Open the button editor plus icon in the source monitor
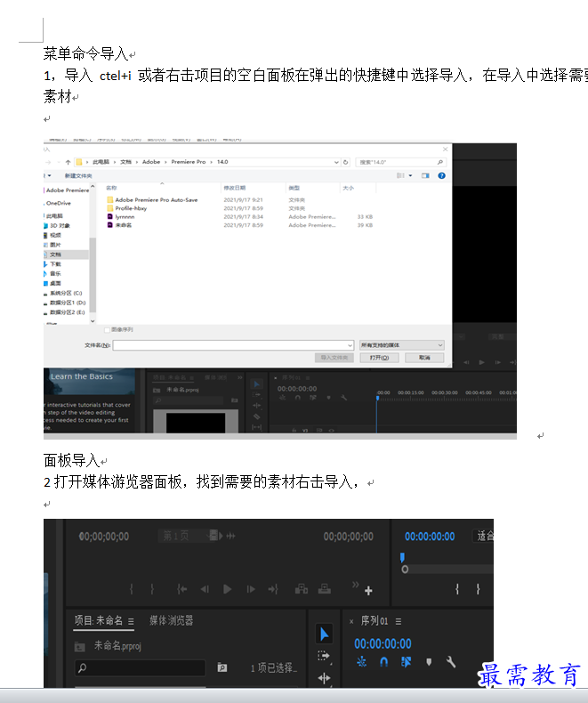The width and height of the screenshot is (588, 703). (x=368, y=591)
